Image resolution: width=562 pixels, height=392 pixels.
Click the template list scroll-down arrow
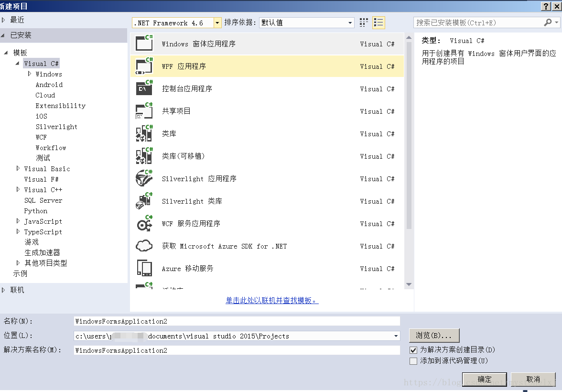pyautogui.click(x=409, y=284)
